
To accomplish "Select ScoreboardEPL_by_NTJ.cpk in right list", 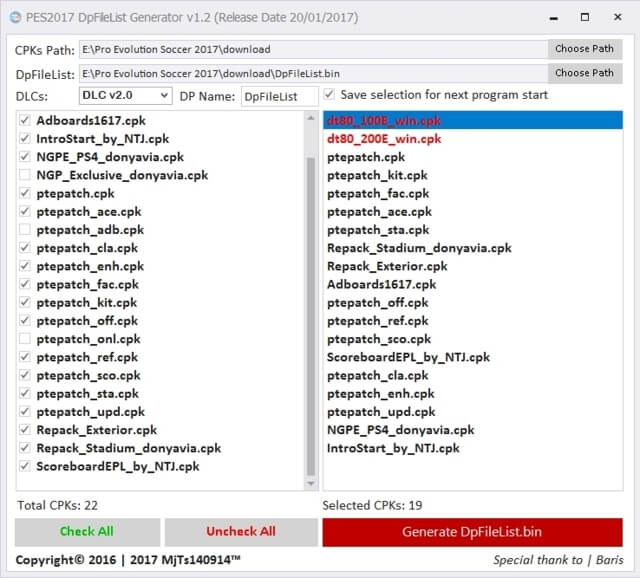I will coord(473,357).
